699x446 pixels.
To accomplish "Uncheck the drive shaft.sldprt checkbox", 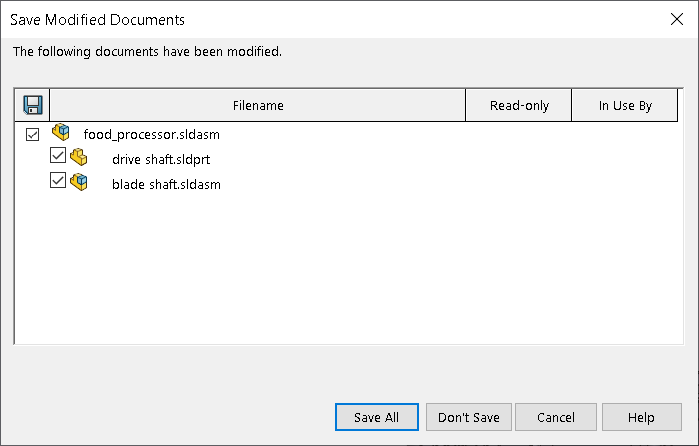I will pyautogui.click(x=57, y=157).
